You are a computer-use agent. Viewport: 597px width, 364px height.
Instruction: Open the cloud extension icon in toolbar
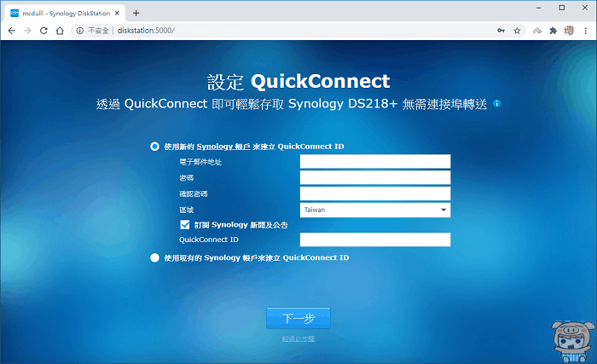click(x=536, y=31)
